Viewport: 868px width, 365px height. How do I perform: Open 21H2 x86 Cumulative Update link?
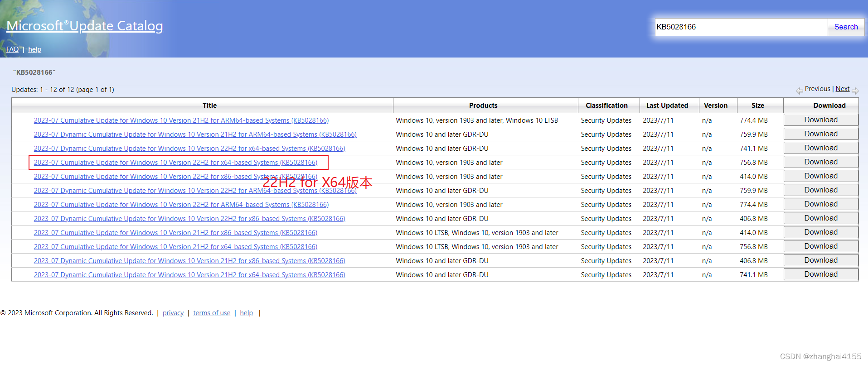click(x=175, y=233)
